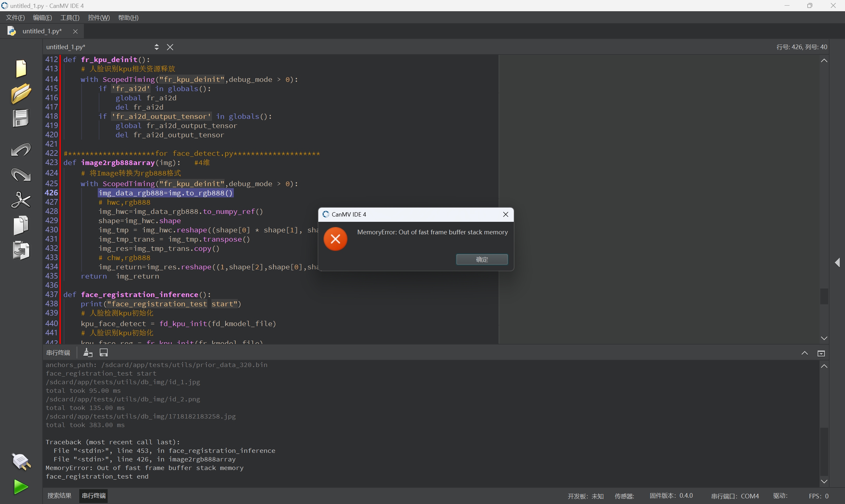
Task: Click the python file icon on tab
Action: pyautogui.click(x=12, y=31)
